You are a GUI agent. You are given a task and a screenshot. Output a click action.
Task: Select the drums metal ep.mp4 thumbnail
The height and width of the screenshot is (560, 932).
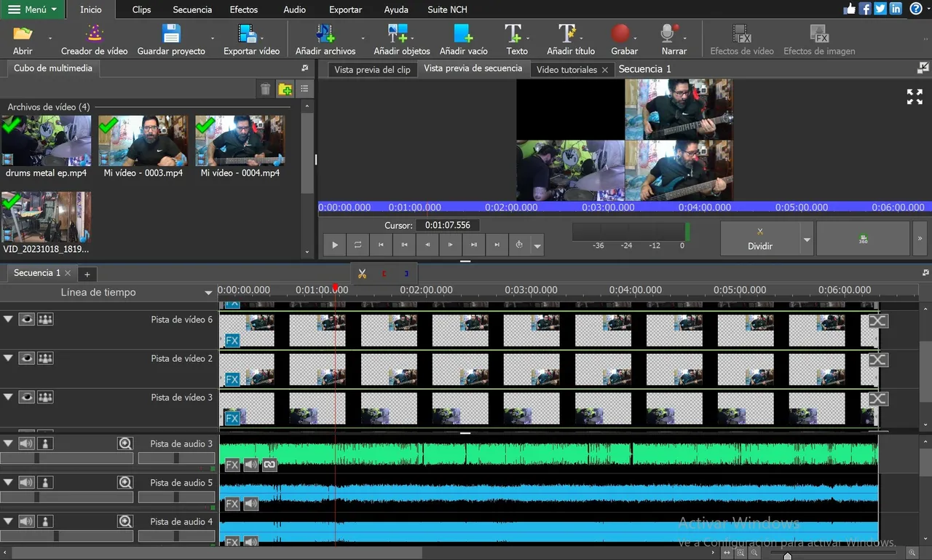point(47,141)
